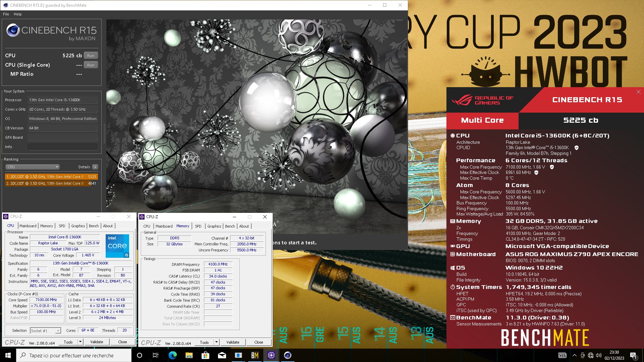Click DRAM Frequency value 4100.0 MHz
Screen dimensions: 644x362
218,264
